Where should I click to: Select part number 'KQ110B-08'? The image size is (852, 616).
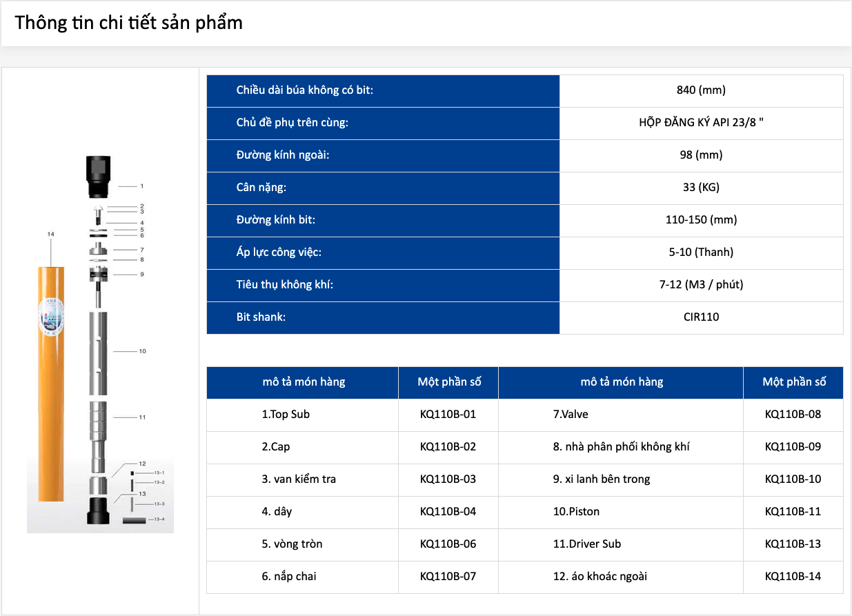793,415
